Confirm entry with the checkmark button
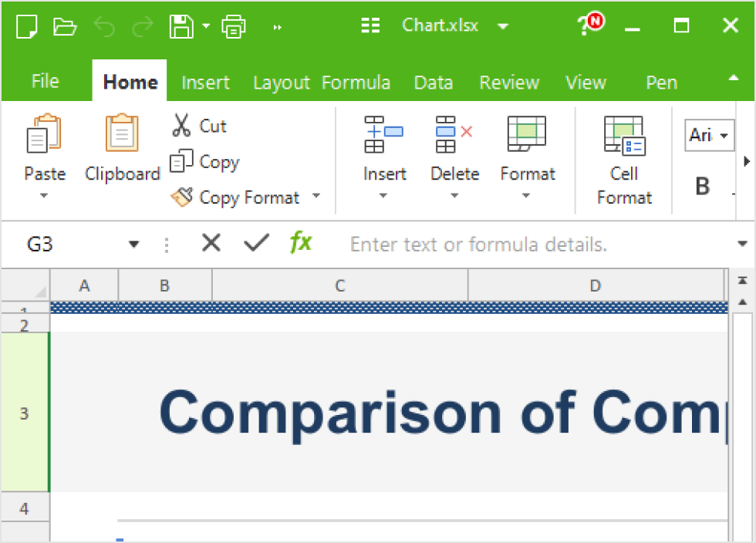Image resolution: width=756 pixels, height=543 pixels. point(256,243)
